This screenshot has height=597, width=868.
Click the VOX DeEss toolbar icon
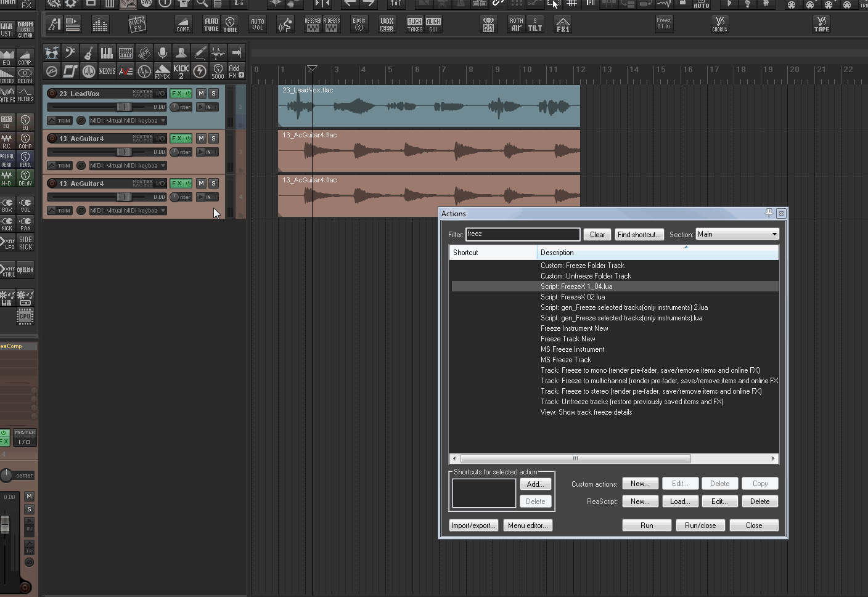(x=387, y=25)
